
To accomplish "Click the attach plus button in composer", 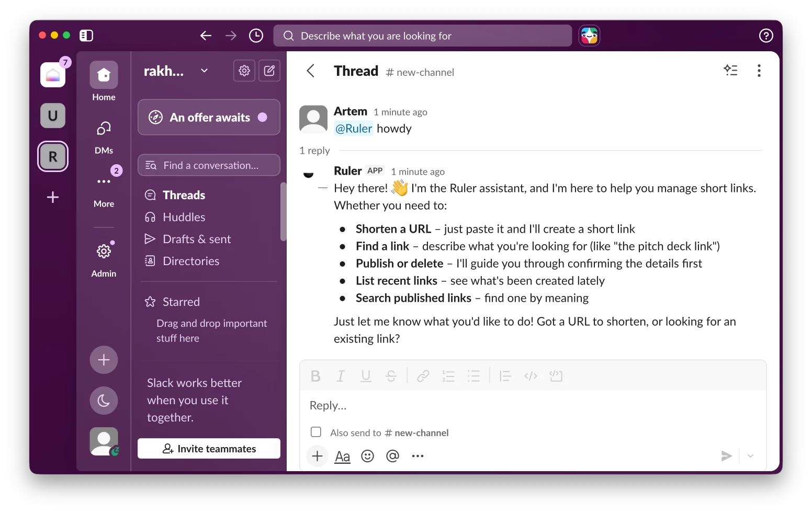I will point(317,456).
